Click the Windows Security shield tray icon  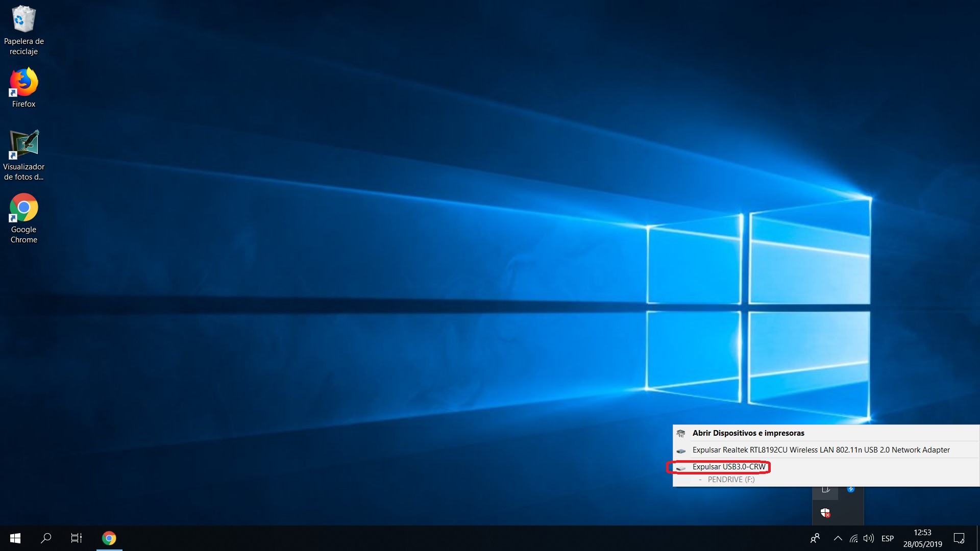pos(825,513)
